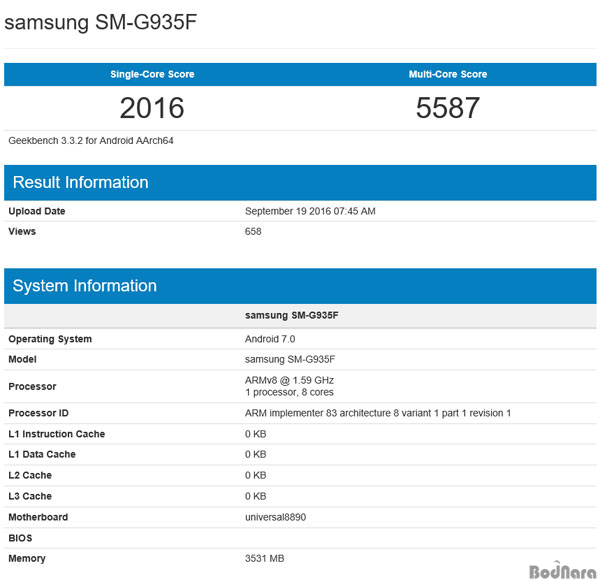Click the L1 Data Cache label
The height and width of the screenshot is (582, 600).
tap(42, 454)
